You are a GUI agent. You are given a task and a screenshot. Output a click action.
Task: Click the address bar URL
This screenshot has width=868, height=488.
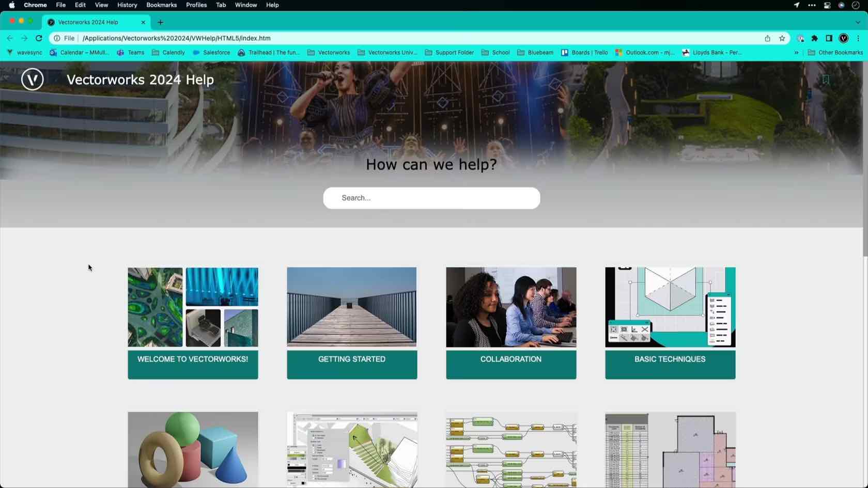pos(176,38)
